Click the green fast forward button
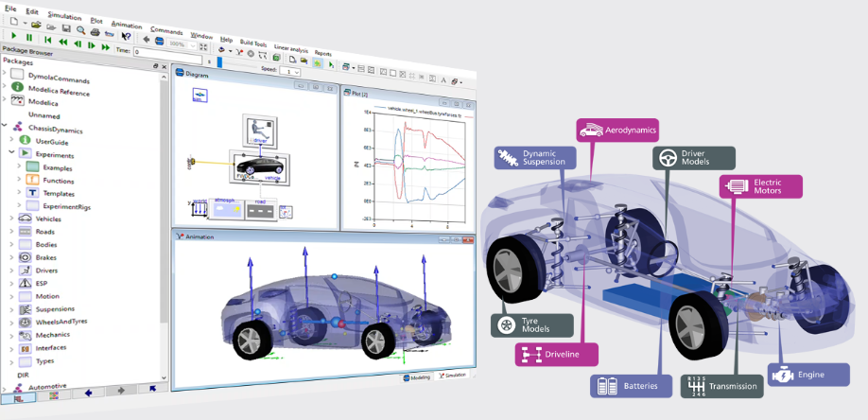Screen dimensions: 868x420 [105, 47]
